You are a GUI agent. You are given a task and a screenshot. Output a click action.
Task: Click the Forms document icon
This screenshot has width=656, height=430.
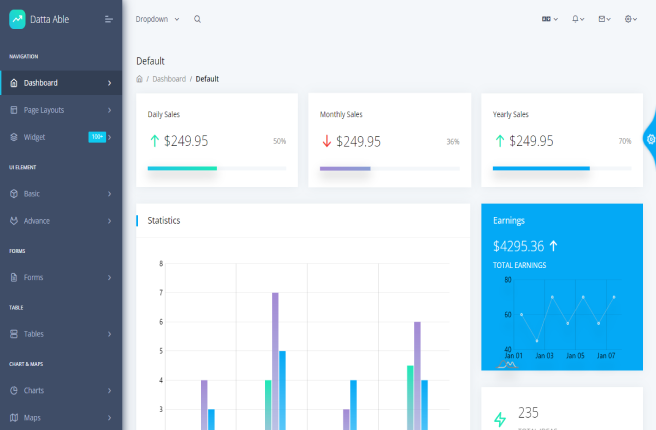coord(14,277)
